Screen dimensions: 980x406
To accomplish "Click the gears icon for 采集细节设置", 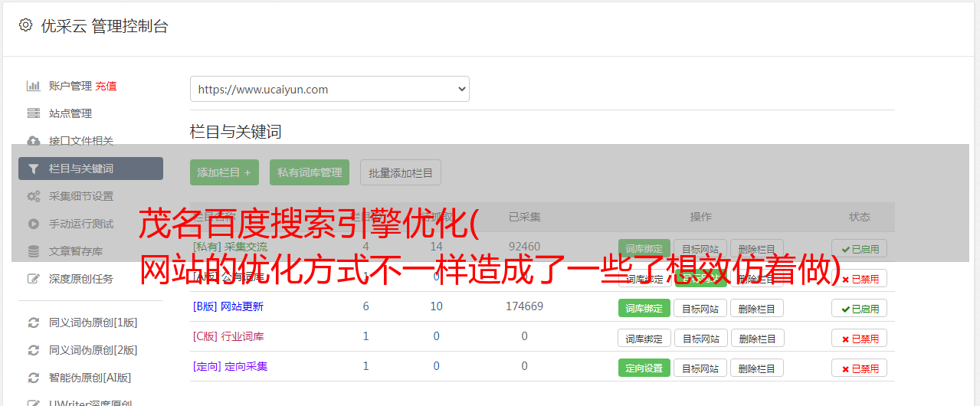I will click(x=34, y=196).
